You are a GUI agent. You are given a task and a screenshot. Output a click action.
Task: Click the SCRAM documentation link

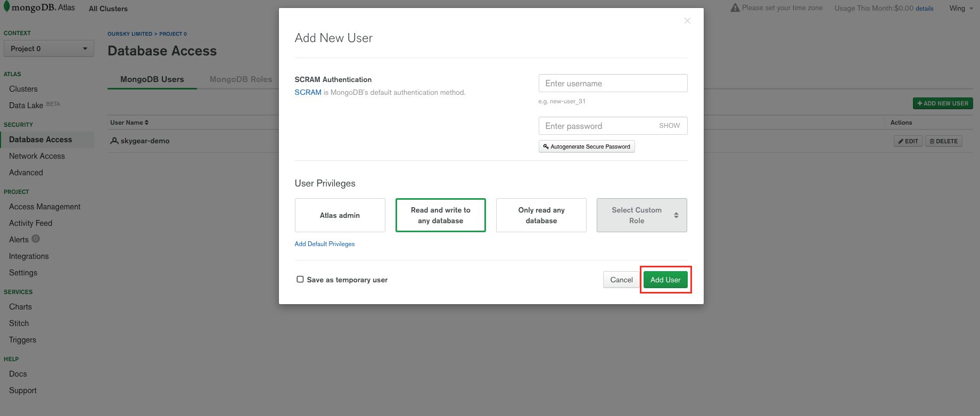click(x=308, y=92)
